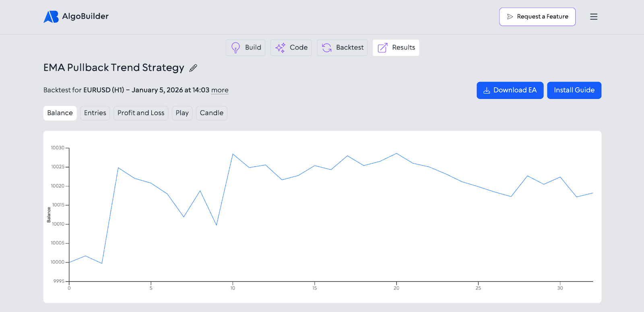Show the Candle chart tab
Image resolution: width=644 pixels, height=312 pixels.
[x=211, y=113]
